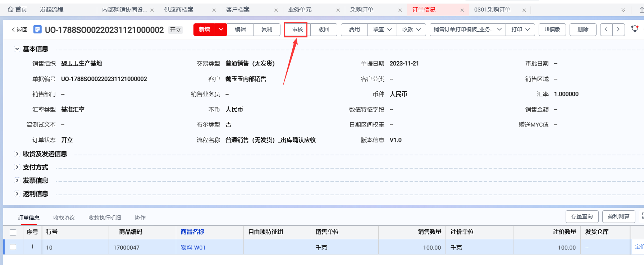The height and width of the screenshot is (265, 644).
Task: Toggle the select-all checkbox in table header
Action: tap(13, 232)
